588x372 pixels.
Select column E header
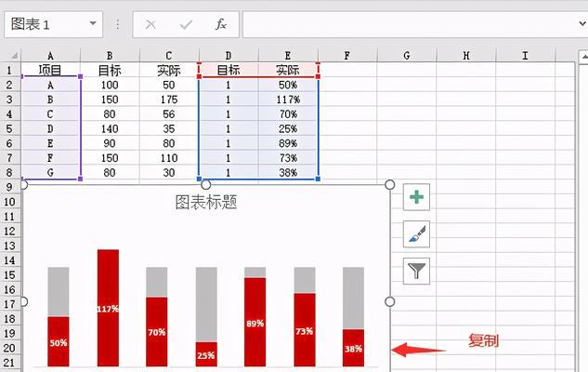(x=288, y=56)
